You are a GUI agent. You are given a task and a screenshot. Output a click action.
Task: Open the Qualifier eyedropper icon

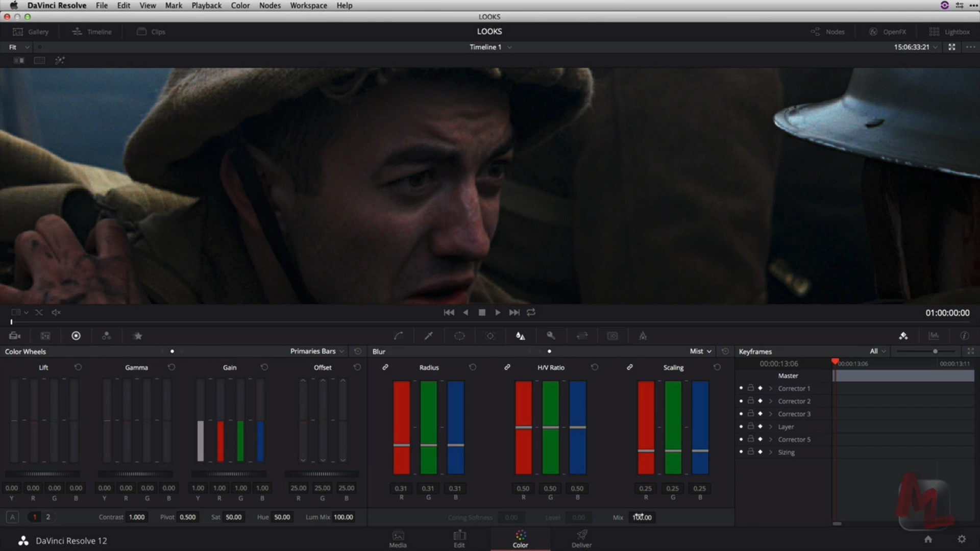(x=429, y=336)
